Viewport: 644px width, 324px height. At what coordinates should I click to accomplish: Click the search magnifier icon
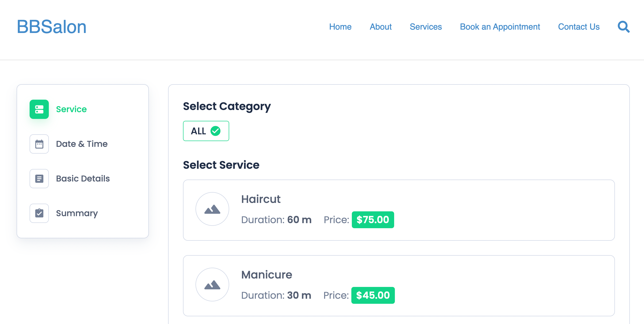pos(624,27)
